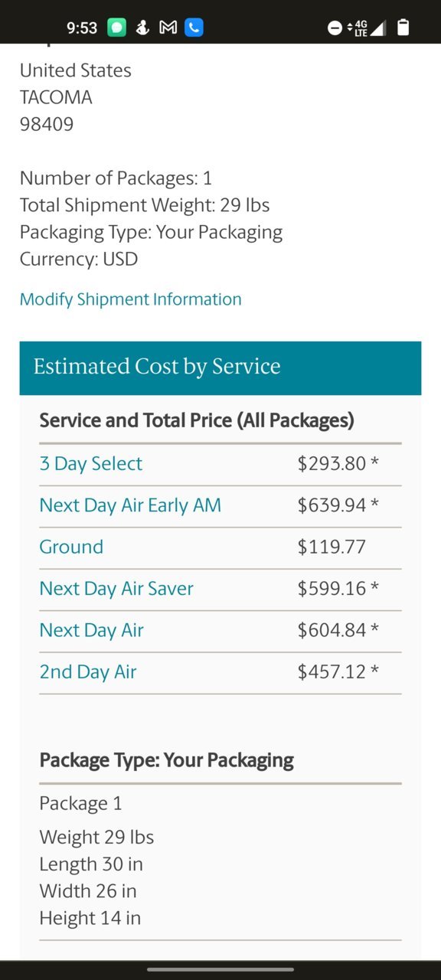This screenshot has width=441, height=980.
Task: Tap the Estimated Cost by Service header
Action: pyautogui.click(x=220, y=368)
